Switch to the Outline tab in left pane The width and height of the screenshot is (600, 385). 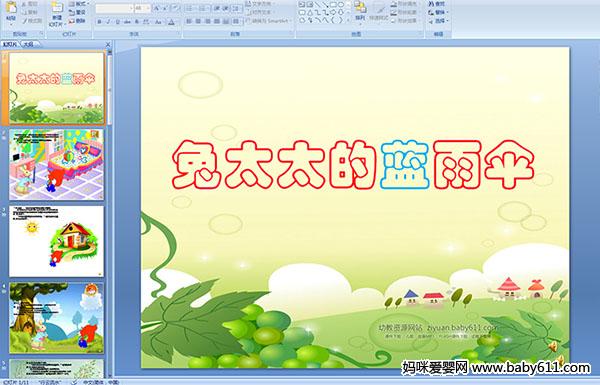click(x=29, y=44)
